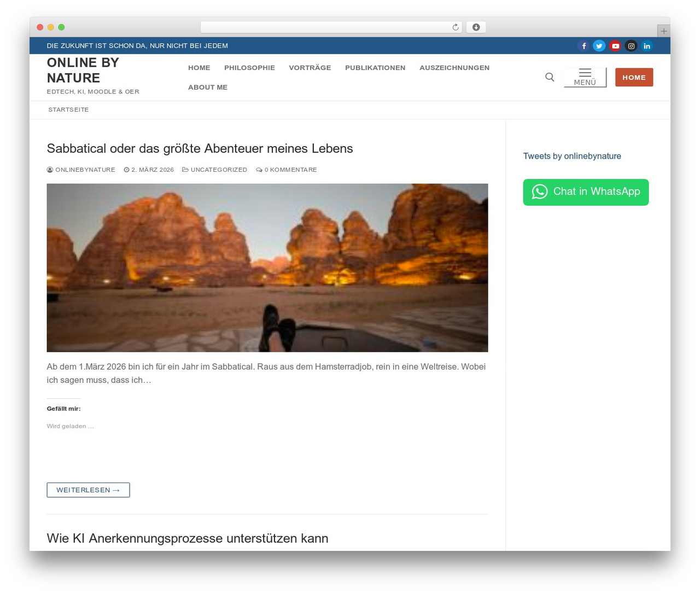Open the Sabbatical post title
This screenshot has width=700, height=593.
pyautogui.click(x=200, y=148)
